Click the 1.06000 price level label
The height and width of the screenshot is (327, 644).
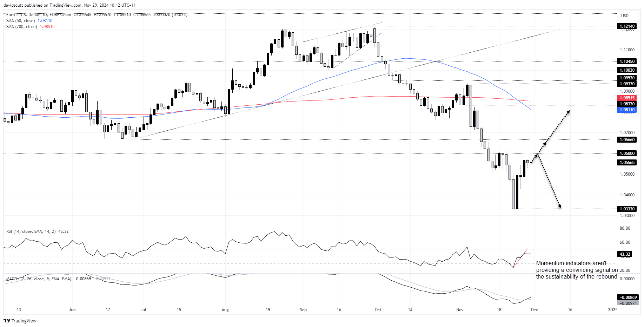click(627, 153)
